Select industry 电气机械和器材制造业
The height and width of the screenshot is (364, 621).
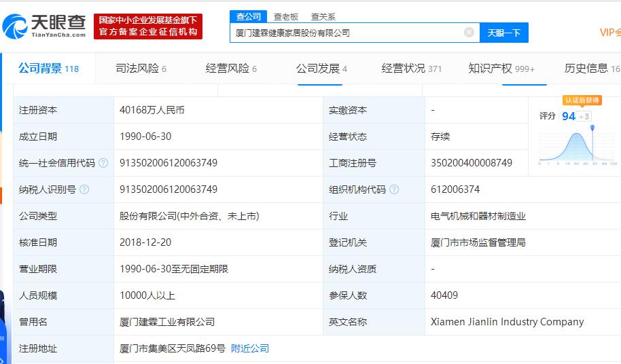click(x=478, y=216)
